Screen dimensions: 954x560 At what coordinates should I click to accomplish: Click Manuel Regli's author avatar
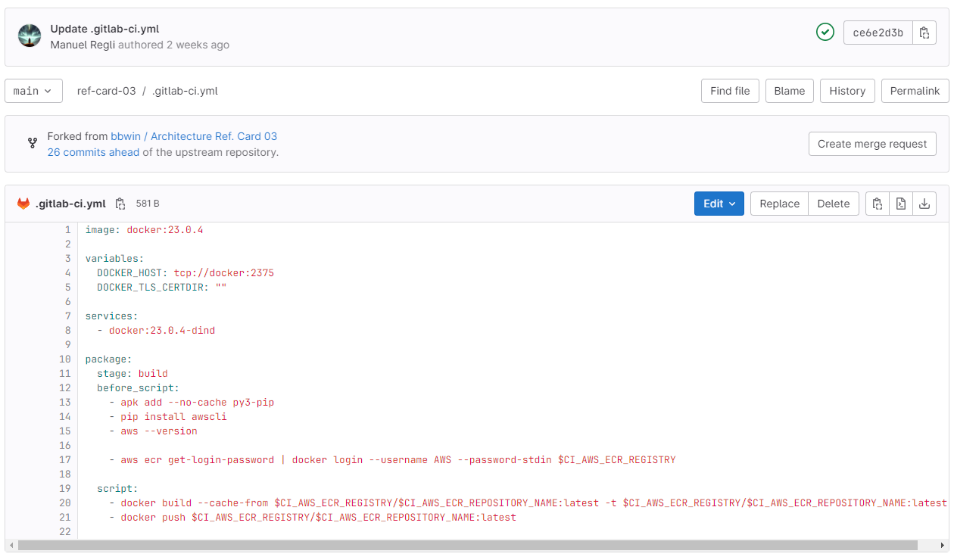pyautogui.click(x=30, y=36)
